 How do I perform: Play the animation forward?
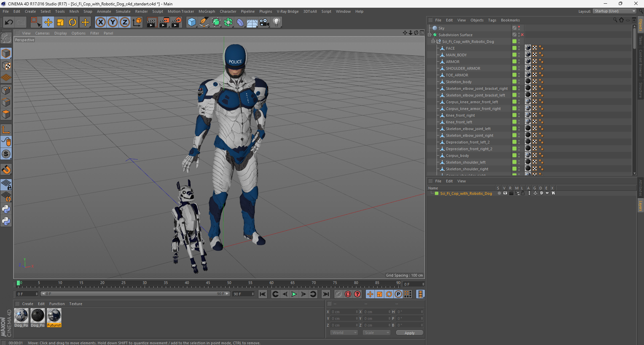(294, 294)
